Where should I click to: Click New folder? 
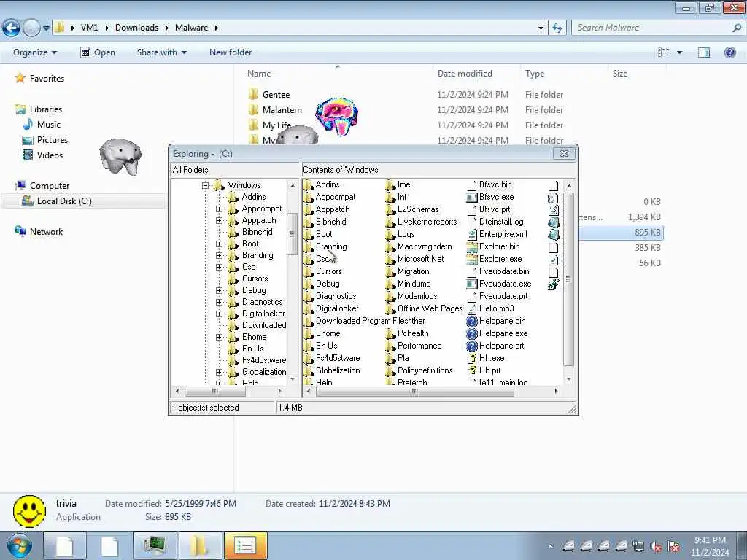[x=231, y=52]
